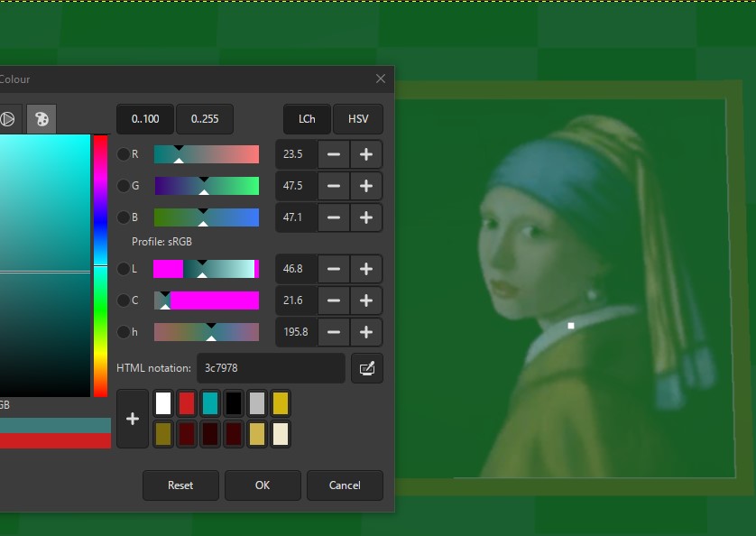Click the C value field 21.6
This screenshot has width=756, height=536.
pyautogui.click(x=297, y=300)
